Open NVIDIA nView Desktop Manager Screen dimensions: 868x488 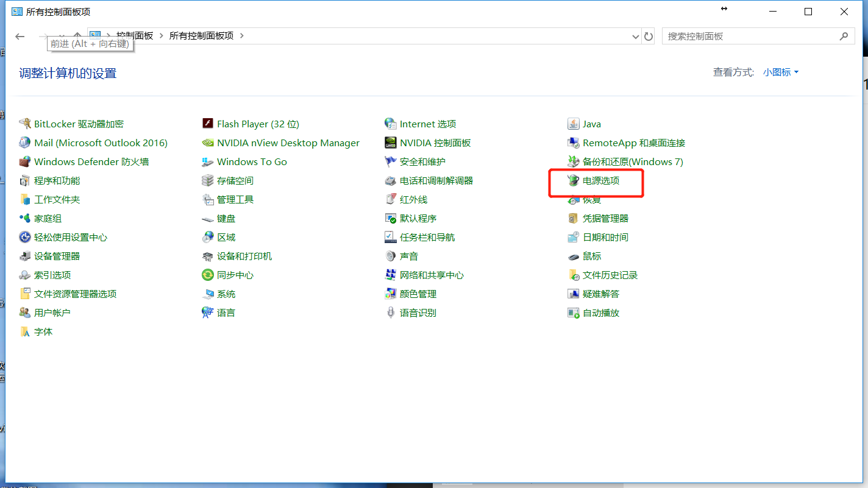[288, 143]
